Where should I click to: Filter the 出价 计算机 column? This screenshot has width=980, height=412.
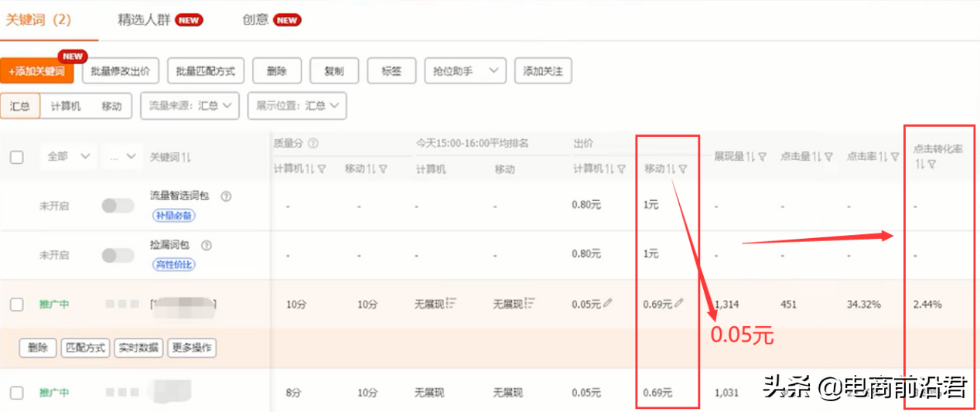(621, 169)
